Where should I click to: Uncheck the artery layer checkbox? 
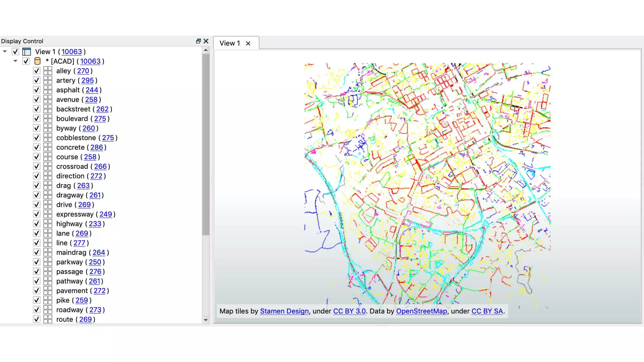coord(36,80)
